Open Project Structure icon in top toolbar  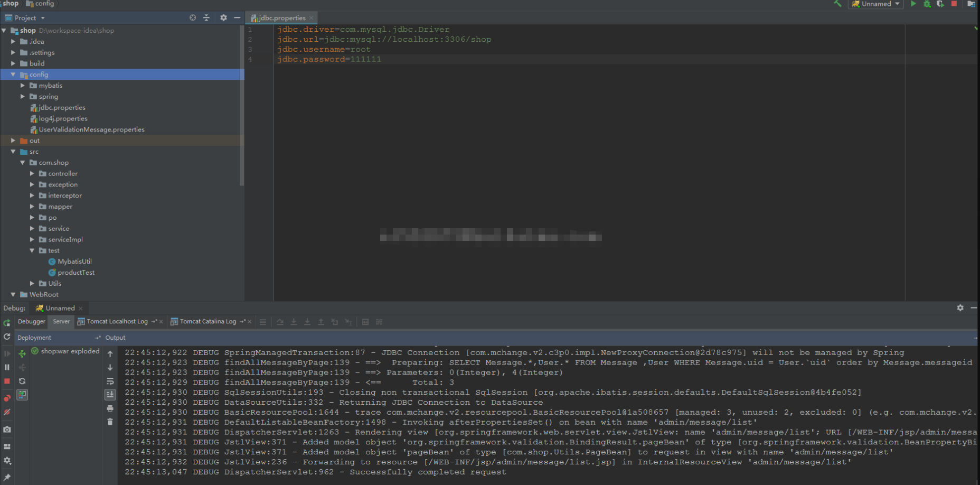pos(971,4)
